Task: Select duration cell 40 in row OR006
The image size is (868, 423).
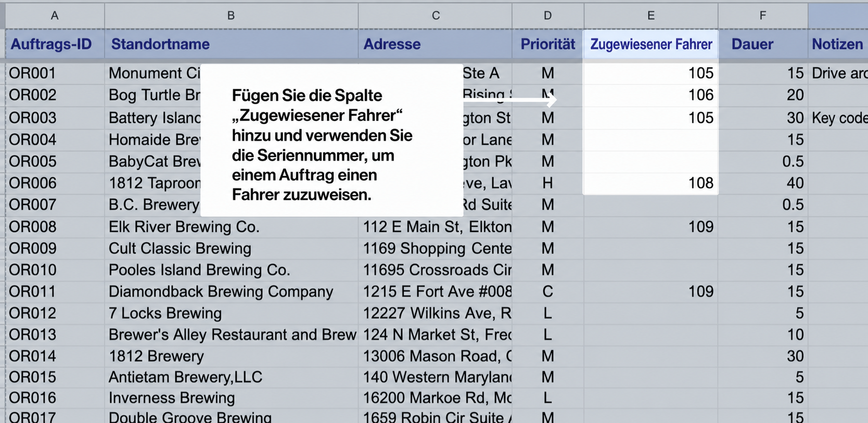Action: (x=763, y=183)
